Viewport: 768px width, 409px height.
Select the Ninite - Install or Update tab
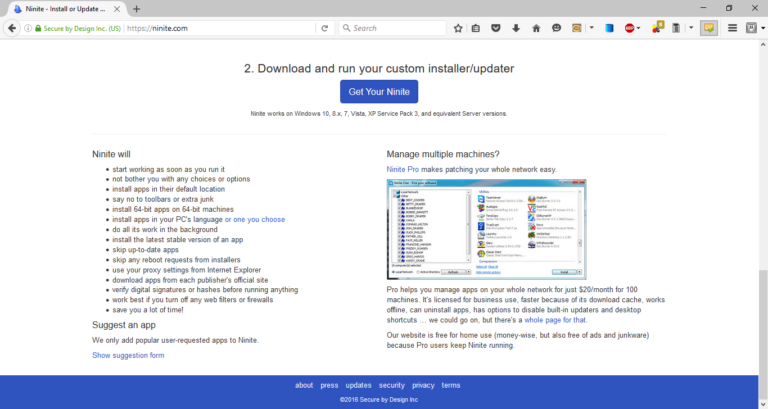tap(66, 9)
